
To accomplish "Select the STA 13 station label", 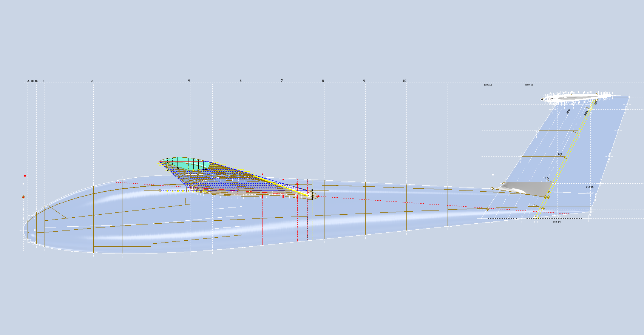I will 529,85.
